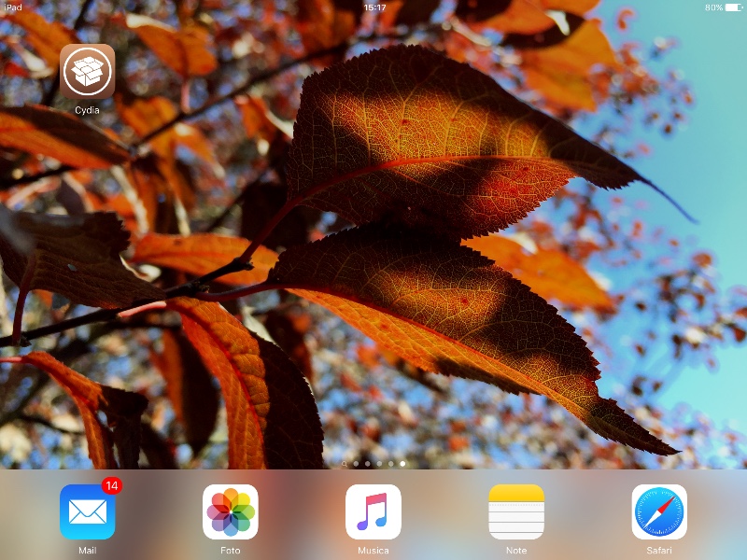Open the Foto app in dock
The image size is (747, 560).
230,511
